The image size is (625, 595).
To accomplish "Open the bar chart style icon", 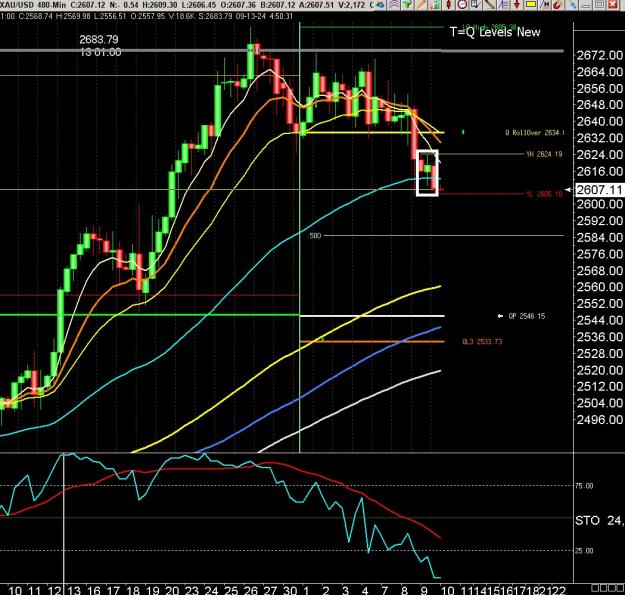I will (x=434, y=5).
